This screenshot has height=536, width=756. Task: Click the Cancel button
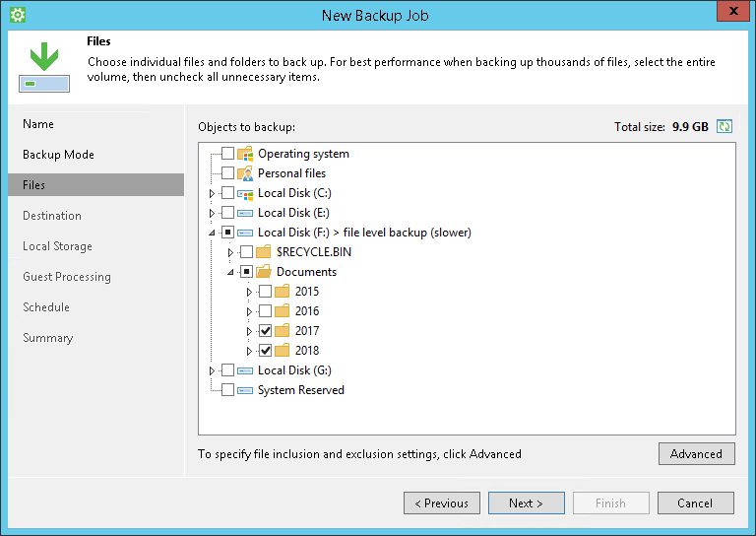click(x=696, y=503)
